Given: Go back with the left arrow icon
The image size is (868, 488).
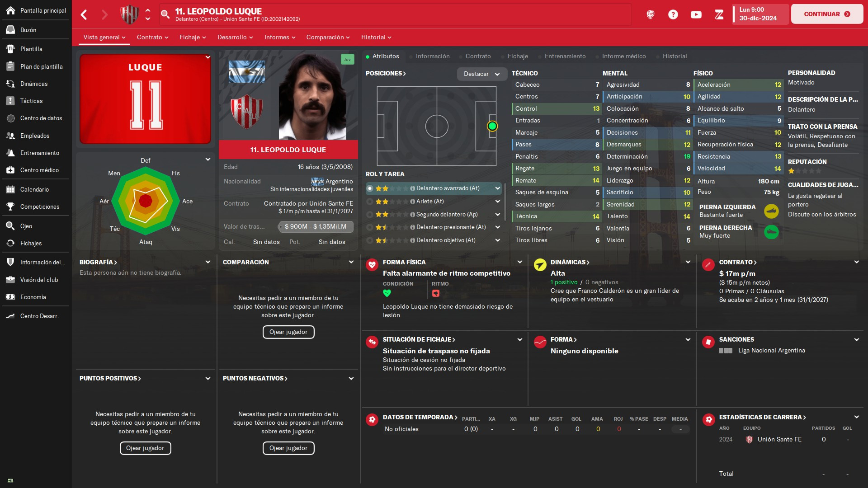Looking at the screenshot, I should tap(84, 14).
